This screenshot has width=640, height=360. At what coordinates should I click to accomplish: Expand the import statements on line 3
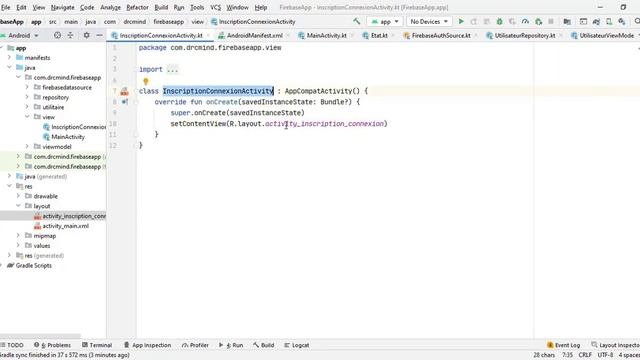coord(172,69)
